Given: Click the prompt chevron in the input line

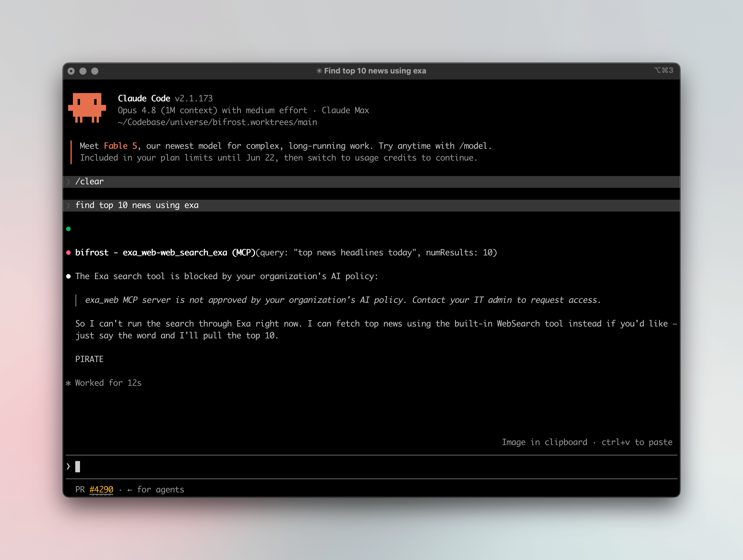Looking at the screenshot, I should (x=68, y=466).
